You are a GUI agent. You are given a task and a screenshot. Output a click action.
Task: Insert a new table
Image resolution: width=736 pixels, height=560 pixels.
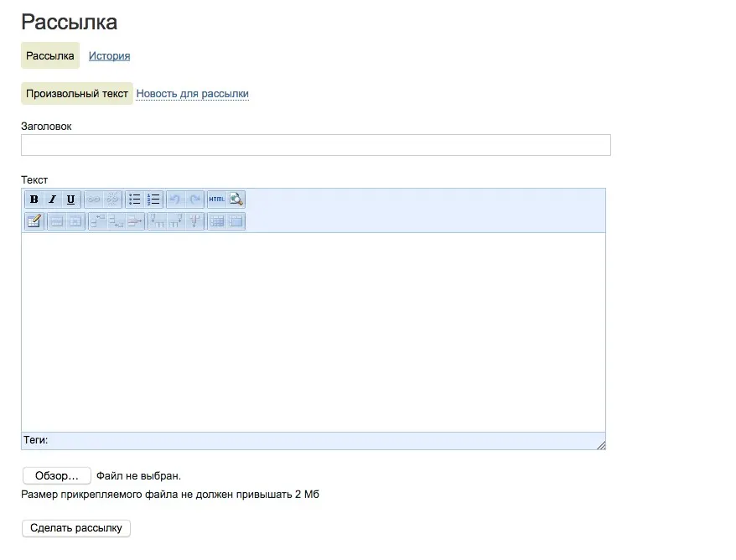click(34, 221)
